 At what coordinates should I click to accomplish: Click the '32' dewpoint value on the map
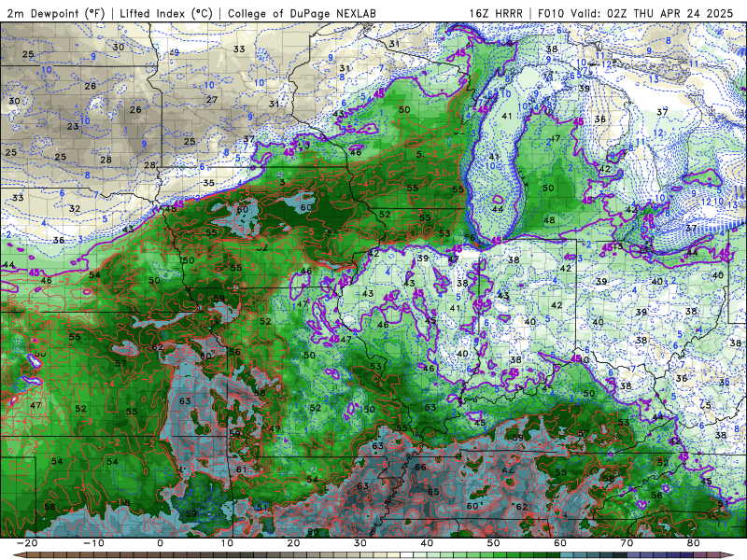75,208
